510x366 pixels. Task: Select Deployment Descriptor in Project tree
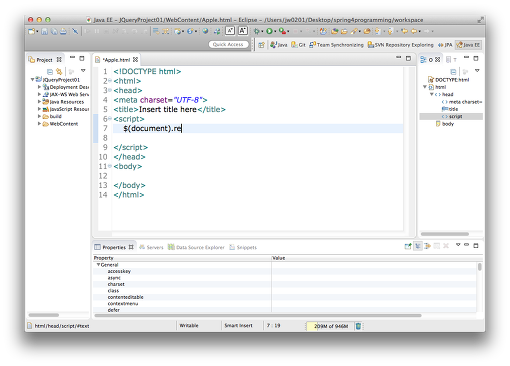pyautogui.click(x=66, y=87)
